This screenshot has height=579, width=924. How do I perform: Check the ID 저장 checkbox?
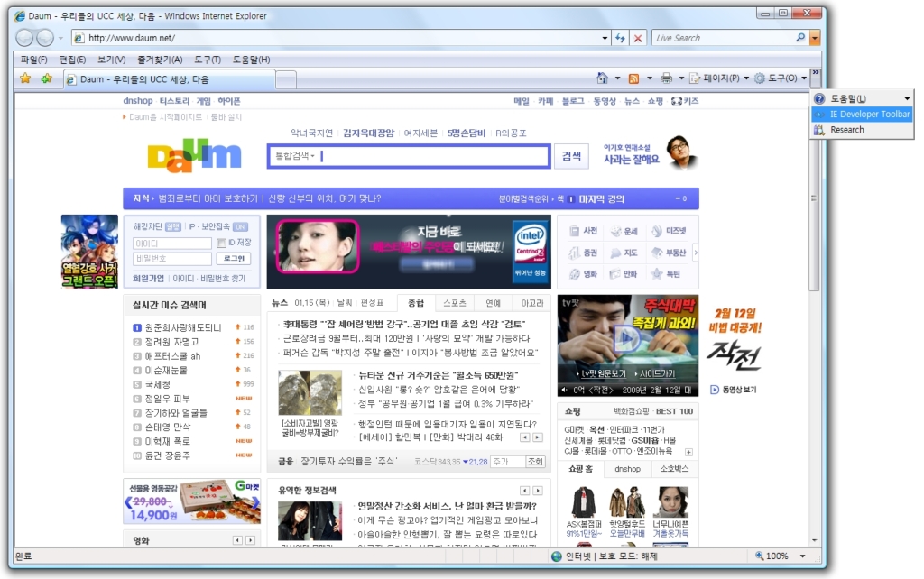(221, 243)
